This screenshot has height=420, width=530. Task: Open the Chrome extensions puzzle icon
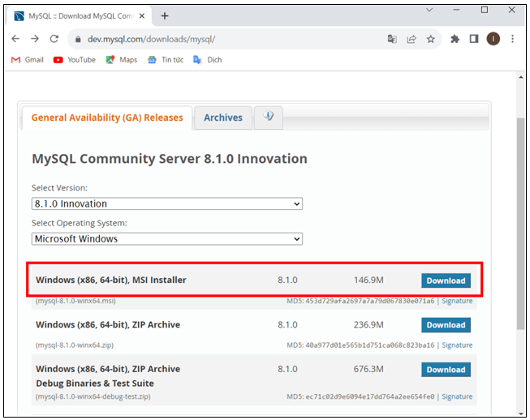455,38
